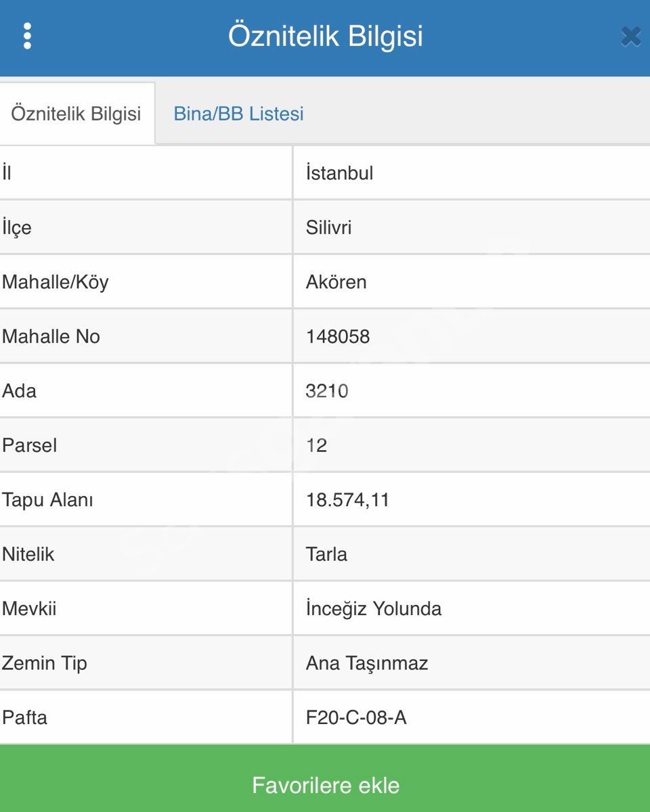Close the Öznitelik Bilgisi dialog
The width and height of the screenshot is (650, 812).
coord(630,37)
